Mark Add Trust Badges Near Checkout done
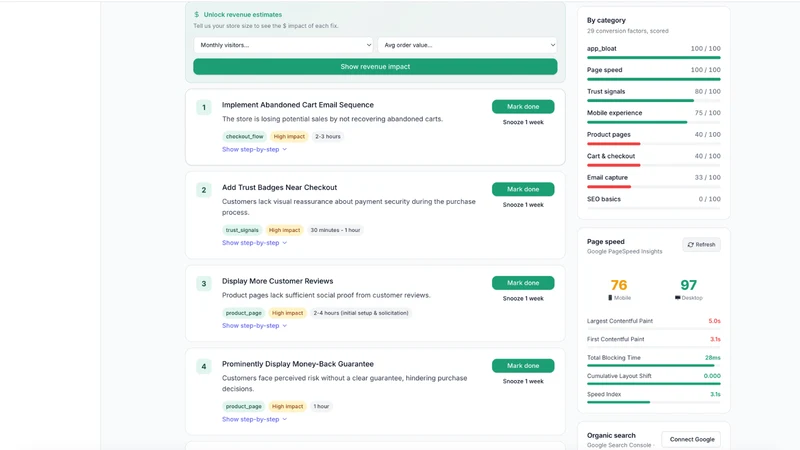 [523, 189]
